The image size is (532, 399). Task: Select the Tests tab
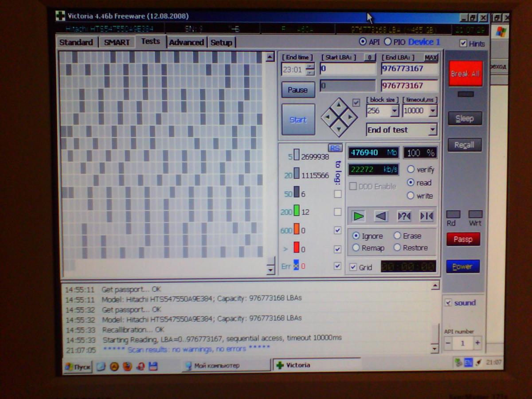tap(150, 41)
